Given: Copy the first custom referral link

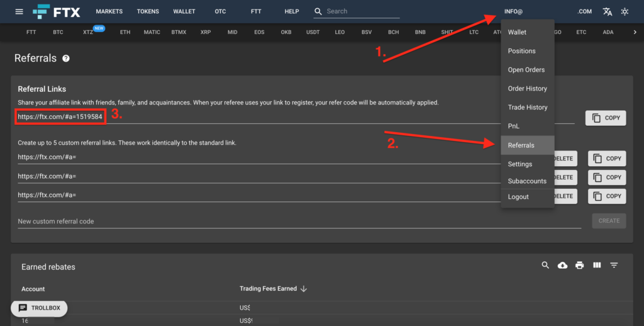Looking at the screenshot, I should click(x=607, y=158).
